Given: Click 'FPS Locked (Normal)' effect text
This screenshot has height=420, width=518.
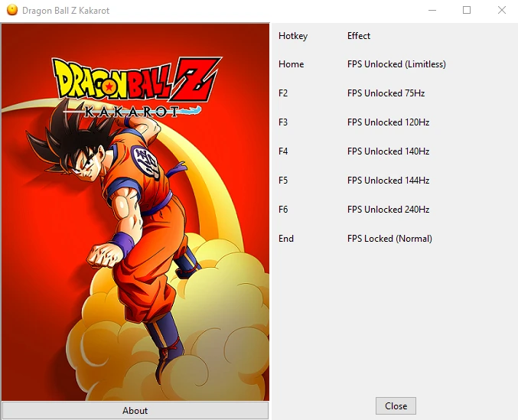Looking at the screenshot, I should (x=389, y=239).
